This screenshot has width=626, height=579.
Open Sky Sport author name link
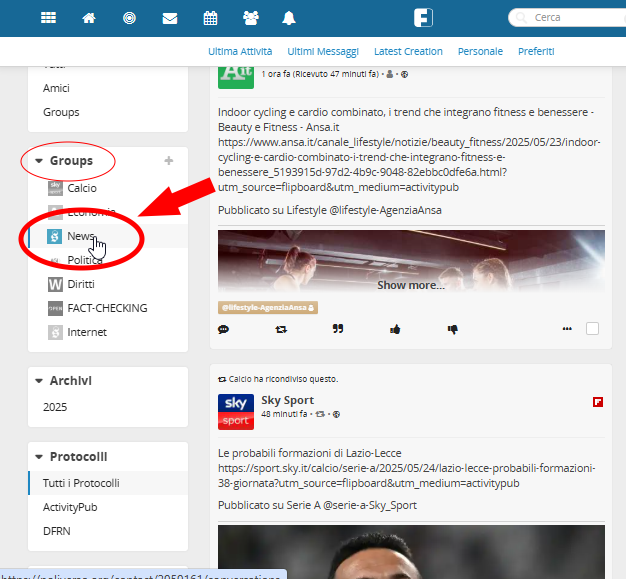tap(287, 400)
